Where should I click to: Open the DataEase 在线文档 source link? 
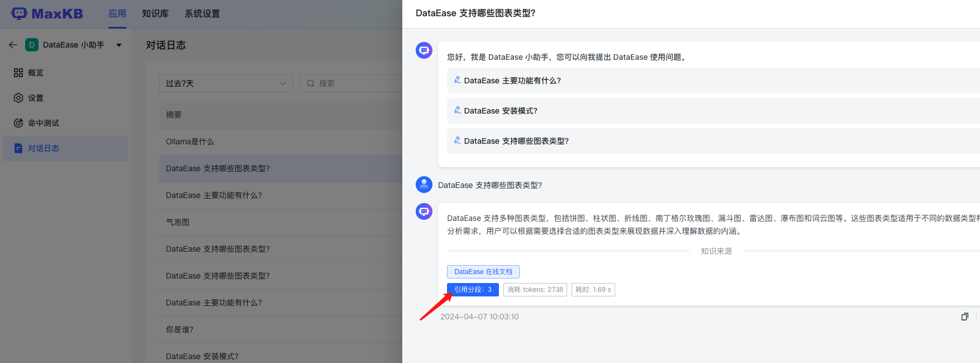click(483, 272)
